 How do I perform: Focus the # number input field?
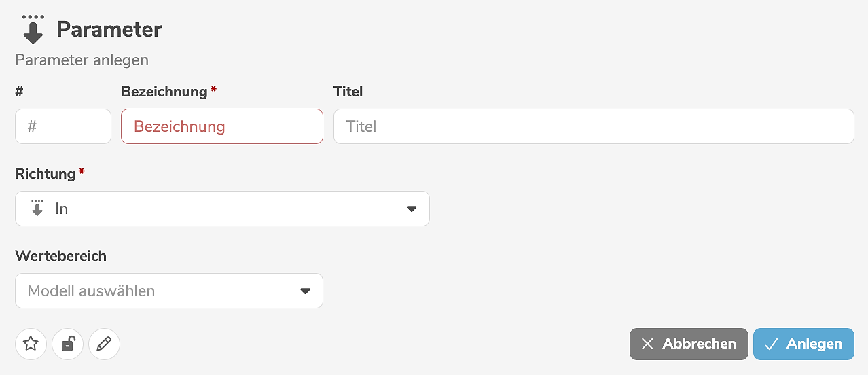62,126
